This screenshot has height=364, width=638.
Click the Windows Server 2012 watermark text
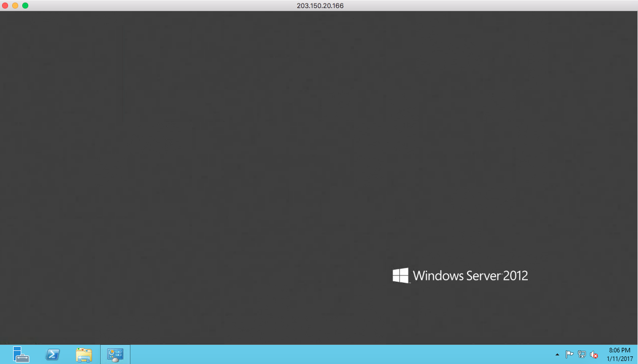pos(470,276)
